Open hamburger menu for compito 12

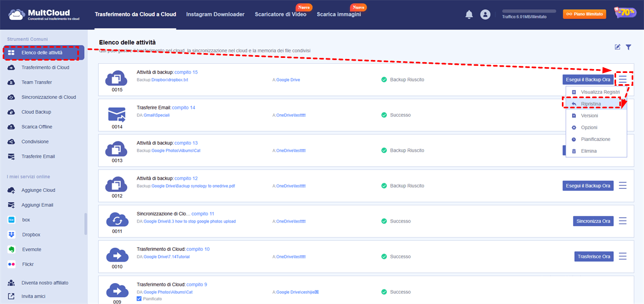point(623,186)
